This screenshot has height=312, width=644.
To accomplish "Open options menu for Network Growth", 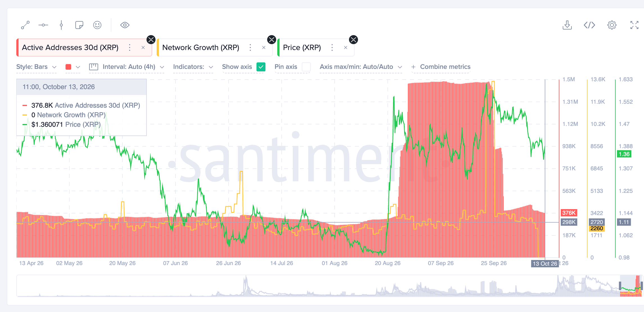I will (250, 48).
